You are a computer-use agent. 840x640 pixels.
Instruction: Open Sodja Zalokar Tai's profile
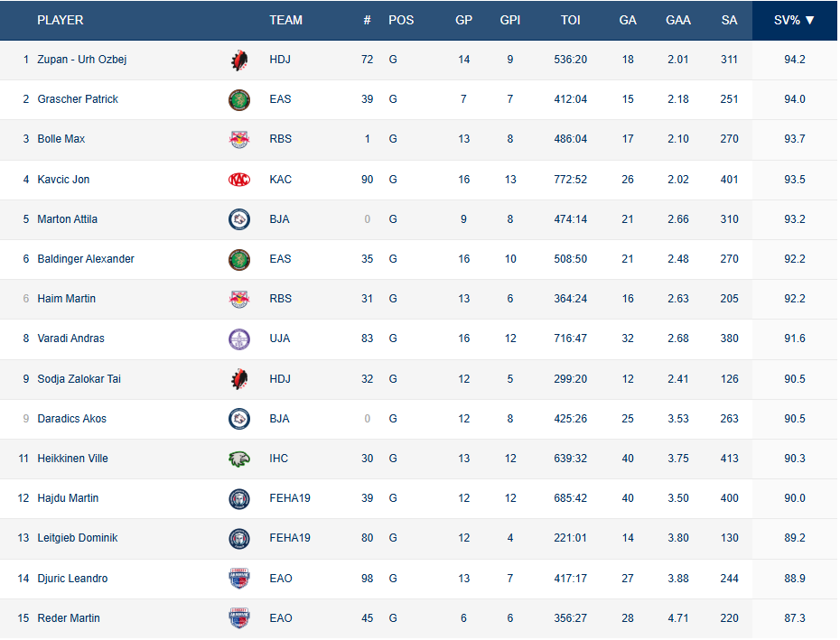pyautogui.click(x=79, y=379)
